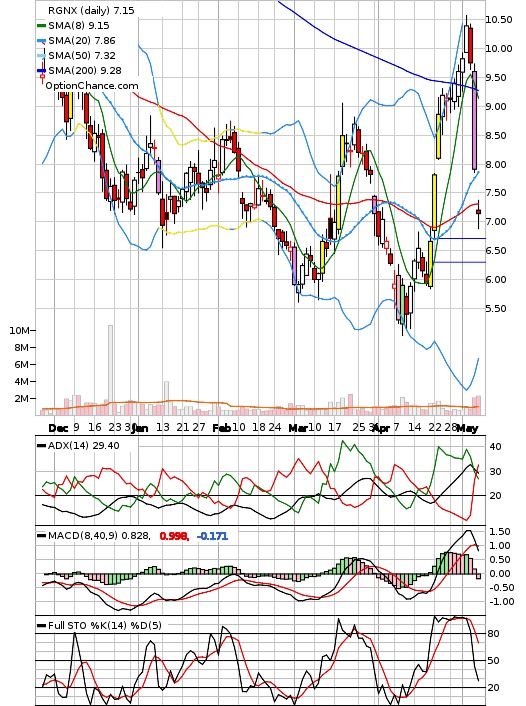Click the 'MACD(8,40,9) 0.828' indicator label
This screenshot has width=526, height=706.
click(x=100, y=536)
